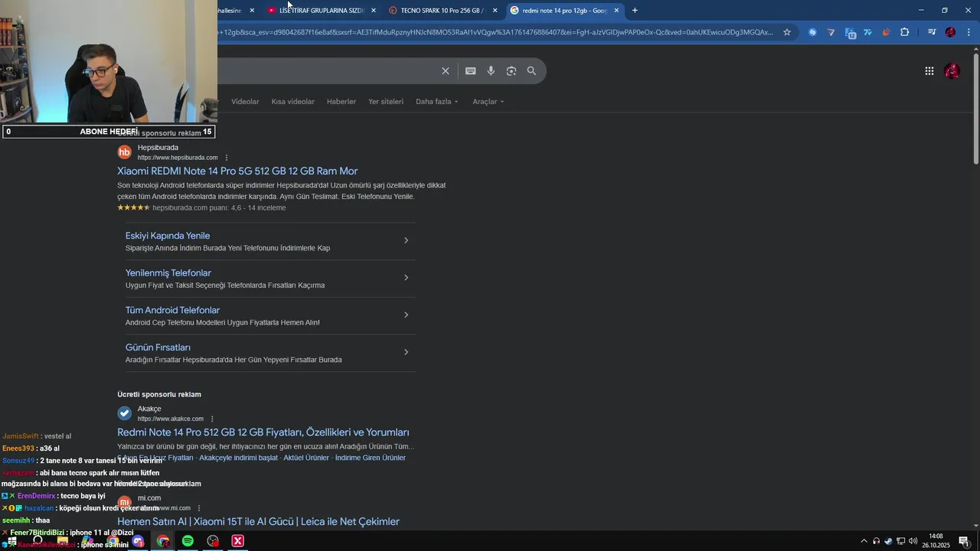Image resolution: width=980 pixels, height=551 pixels.
Task: Switch to the Yer siteleri tab
Action: pos(386,102)
